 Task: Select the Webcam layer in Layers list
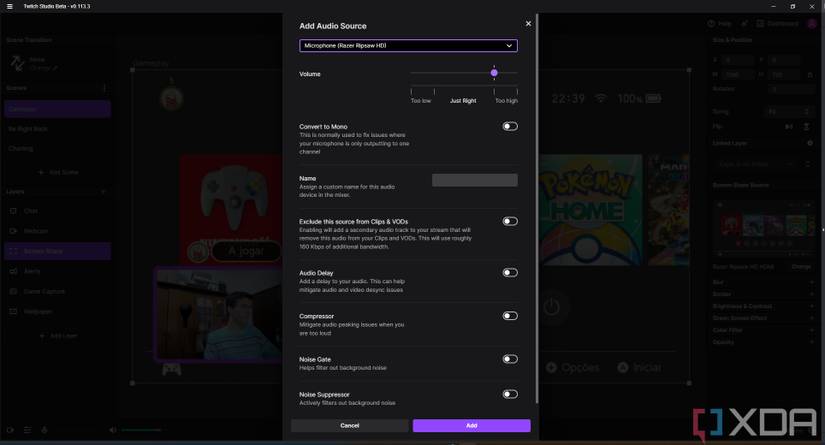coord(36,231)
